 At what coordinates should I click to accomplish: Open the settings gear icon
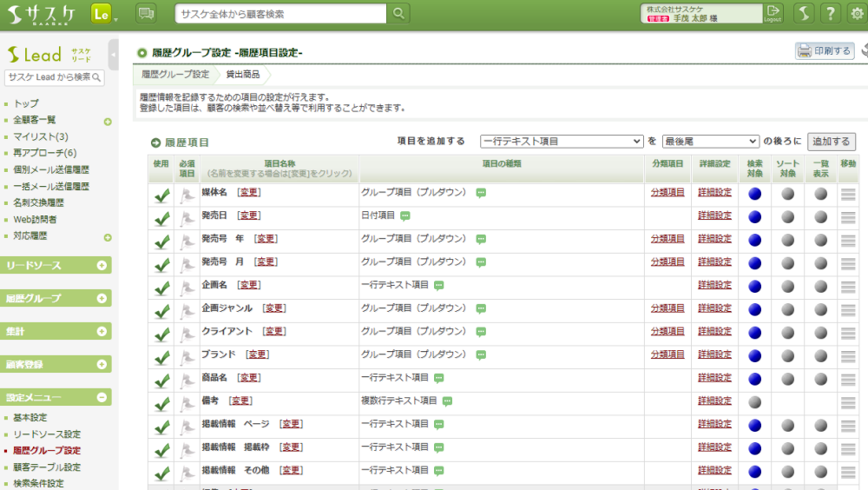pyautogui.click(x=857, y=14)
